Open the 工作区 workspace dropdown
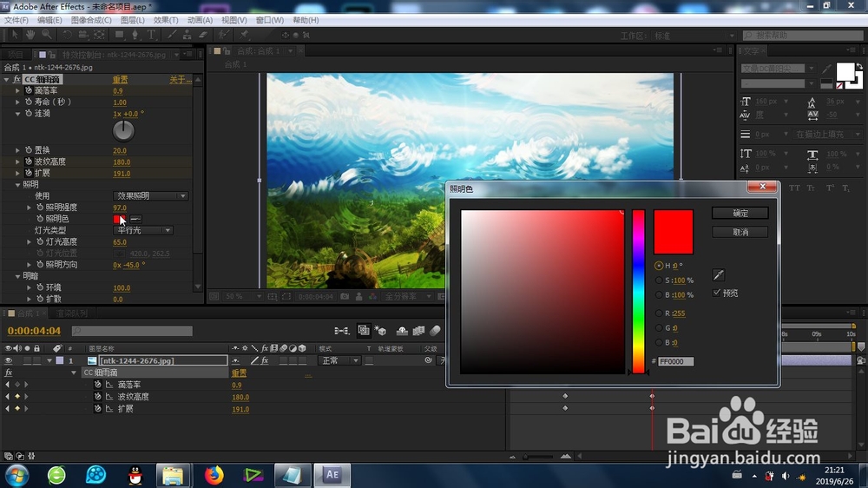Image resolution: width=868 pixels, height=488 pixels. (x=694, y=36)
